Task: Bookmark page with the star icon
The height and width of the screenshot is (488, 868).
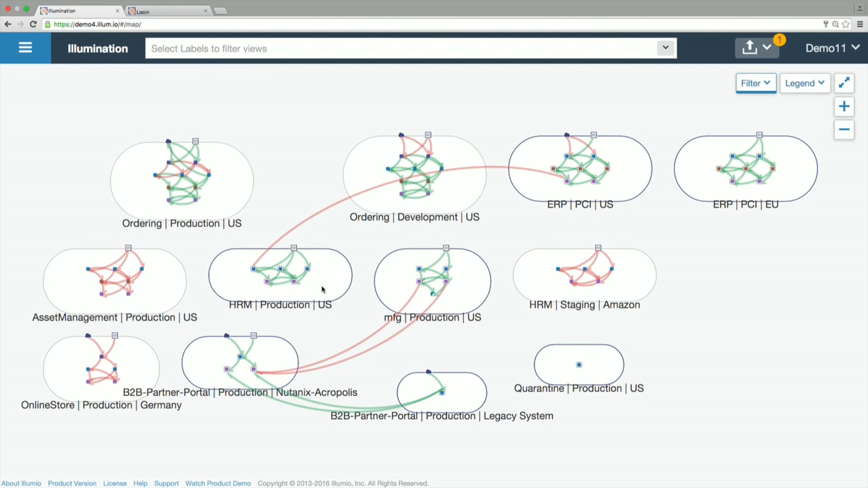Action: click(846, 24)
